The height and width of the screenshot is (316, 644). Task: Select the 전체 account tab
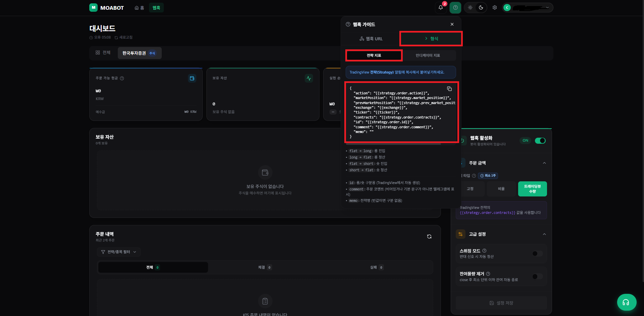coord(103,53)
